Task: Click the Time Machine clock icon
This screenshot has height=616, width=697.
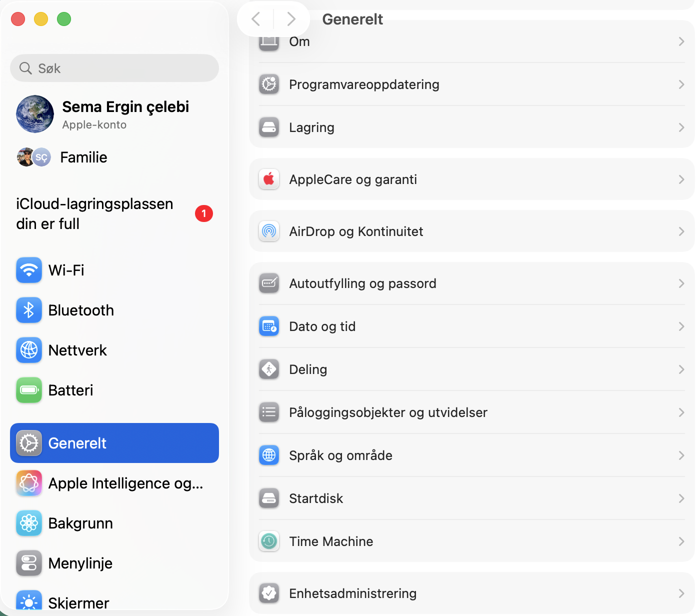Action: [x=269, y=541]
